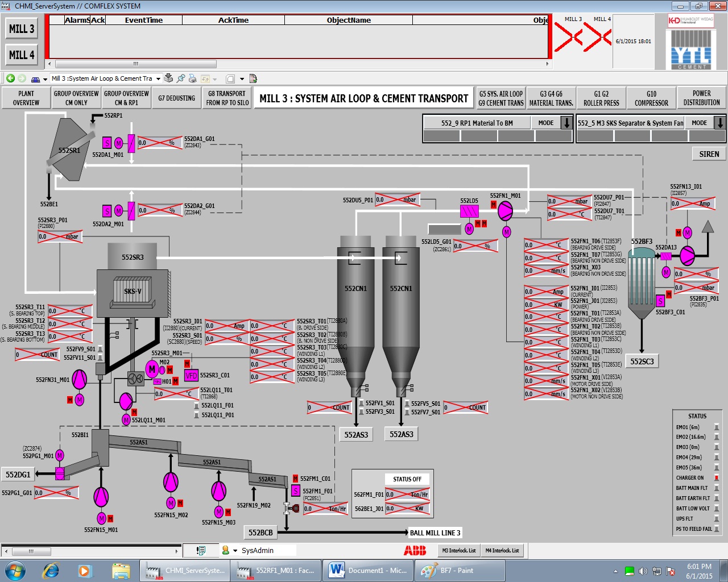This screenshot has height=582, width=728.
Task: Toggle the 552FV5_S01 valve indicator
Action: [407, 404]
